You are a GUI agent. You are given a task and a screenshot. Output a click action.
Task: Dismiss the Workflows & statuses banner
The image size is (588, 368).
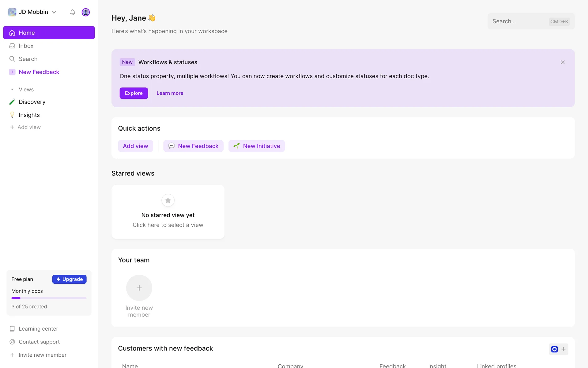(563, 62)
